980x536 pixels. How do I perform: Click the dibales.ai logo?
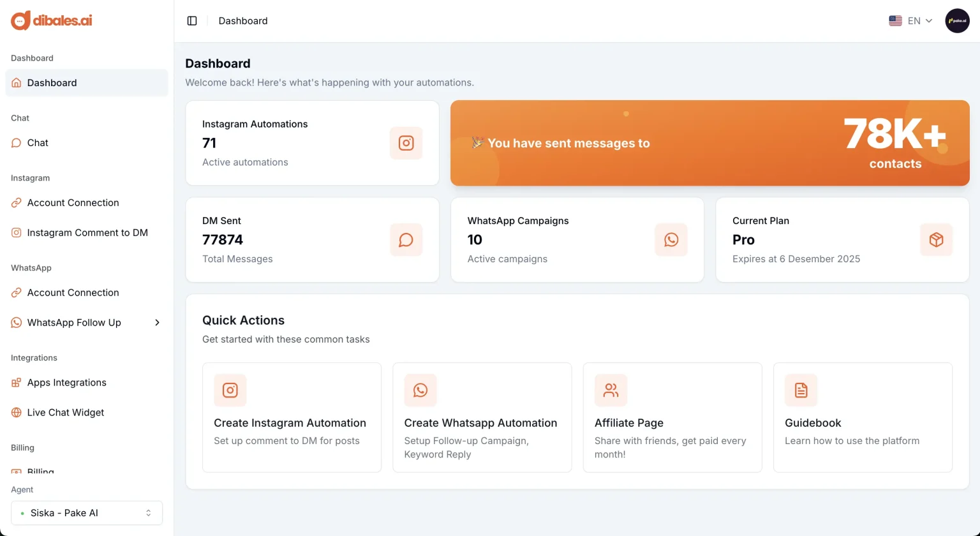[50, 20]
